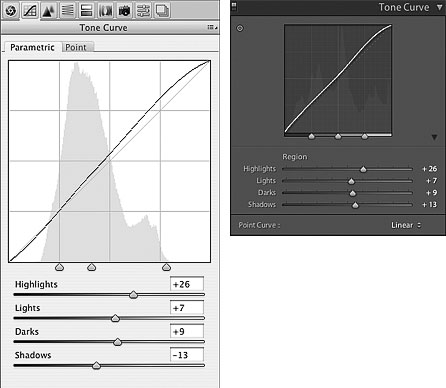Click the Lightroom Darks slider handle
The height and width of the screenshot is (388, 446).
[x=352, y=193]
